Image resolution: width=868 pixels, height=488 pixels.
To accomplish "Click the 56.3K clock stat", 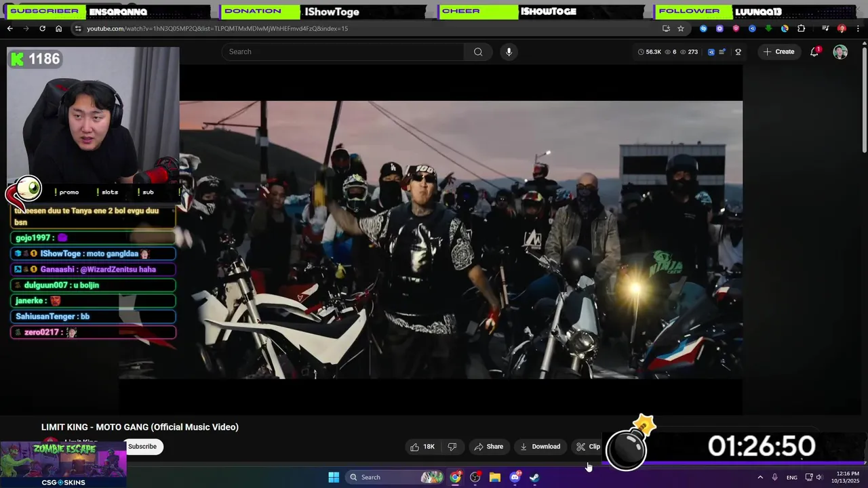I will 650,52.
